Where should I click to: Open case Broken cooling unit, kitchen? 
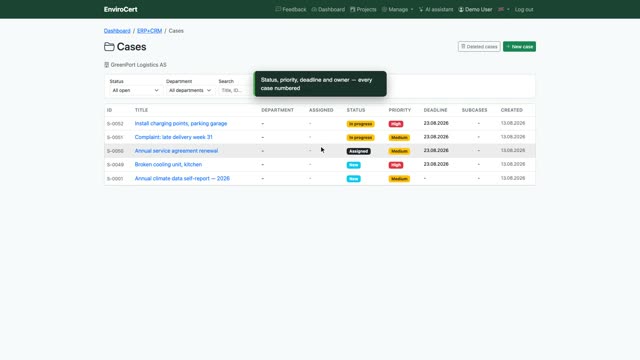(x=168, y=164)
